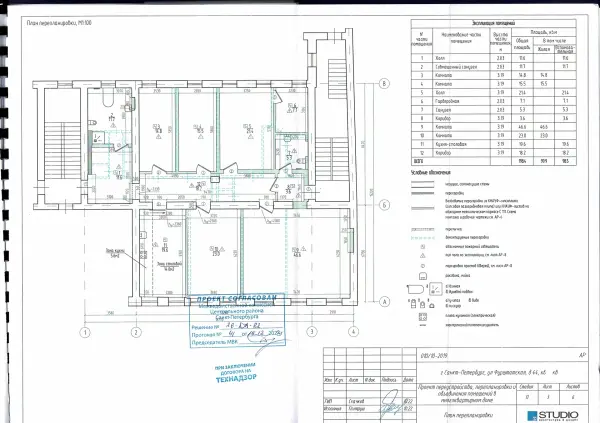Screen dimensions: 600x423
Task: Click the double-line load-bearing wall legend symbol
Action: [x=422, y=184]
